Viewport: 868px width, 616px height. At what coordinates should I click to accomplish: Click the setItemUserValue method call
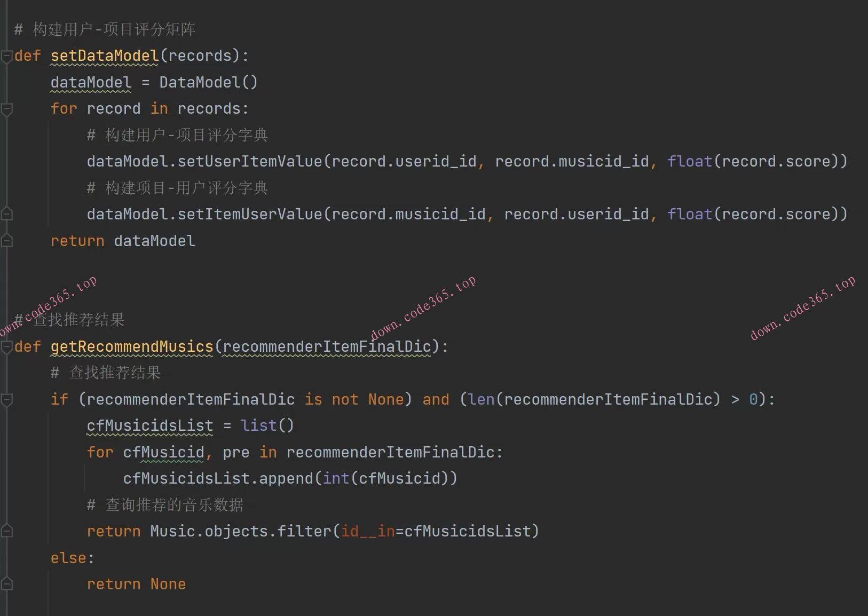click(249, 215)
